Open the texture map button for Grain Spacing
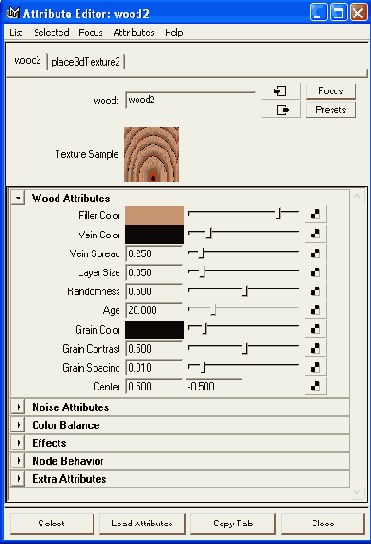Screen dimensions: 371x544 coord(315,367)
